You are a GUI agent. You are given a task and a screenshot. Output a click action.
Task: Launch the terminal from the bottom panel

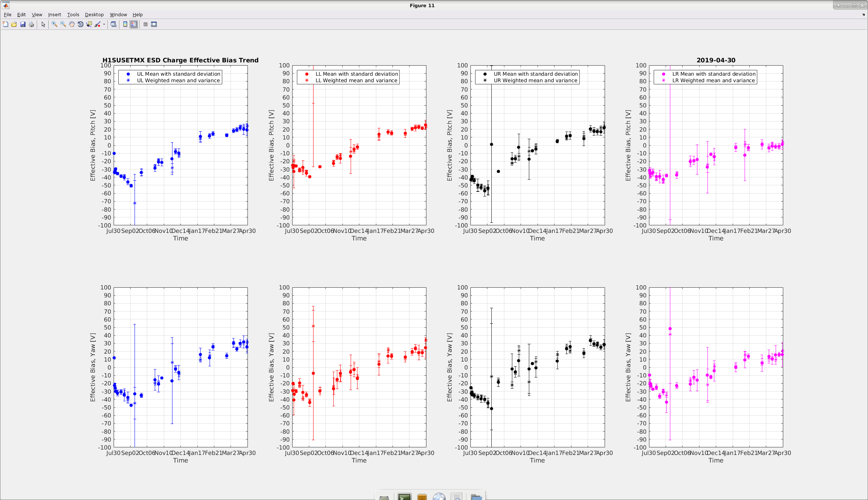coord(404,496)
